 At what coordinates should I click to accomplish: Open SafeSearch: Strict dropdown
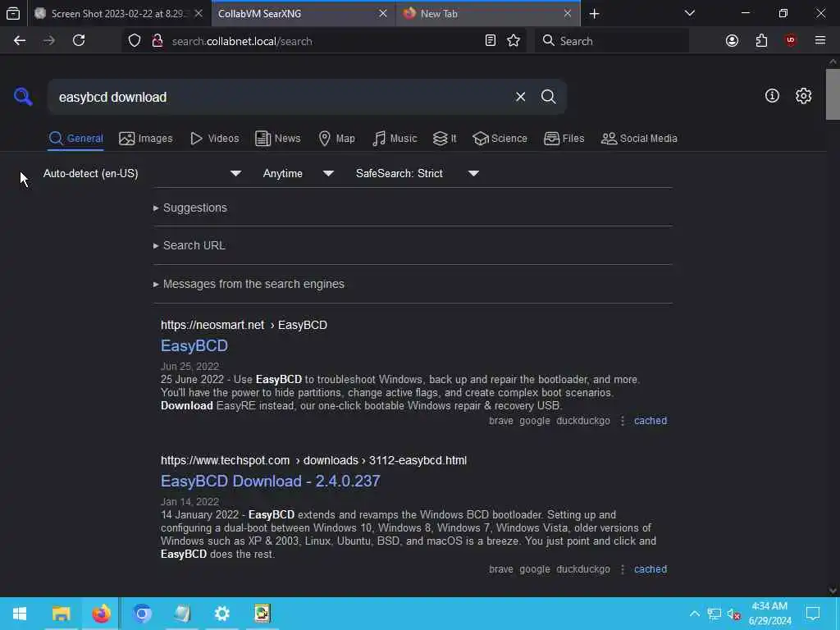click(417, 174)
